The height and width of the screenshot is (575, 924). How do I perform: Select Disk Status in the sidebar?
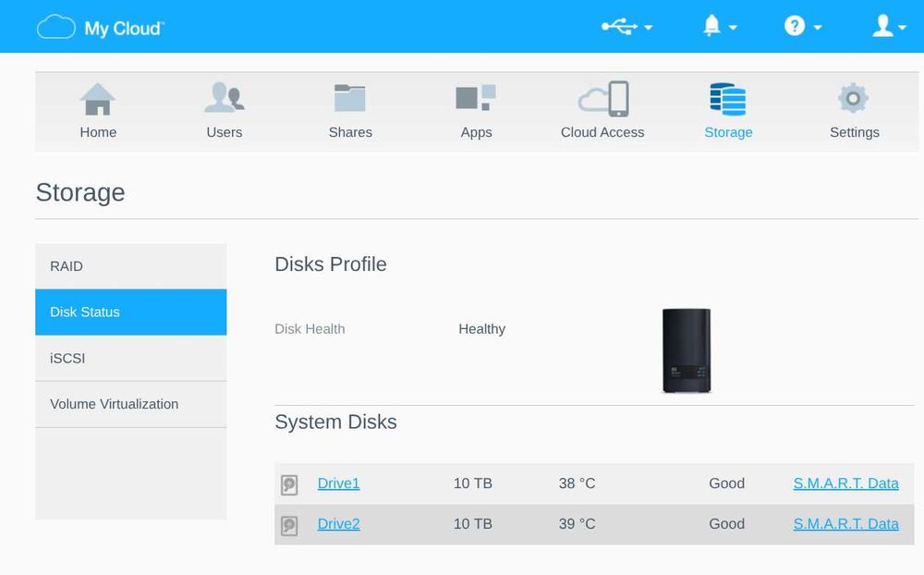pos(131,312)
